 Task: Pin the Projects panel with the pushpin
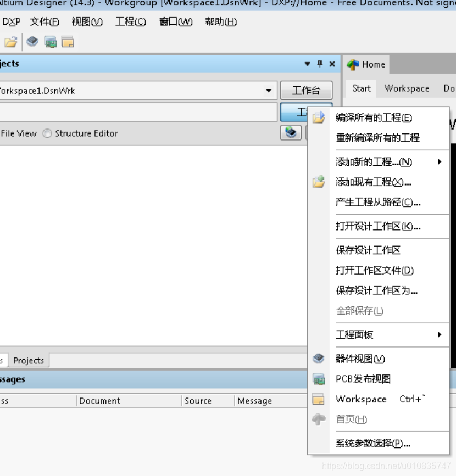(320, 64)
